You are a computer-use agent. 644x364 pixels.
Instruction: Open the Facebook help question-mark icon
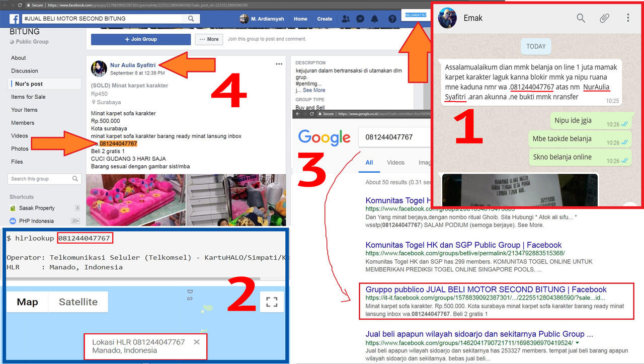coord(392,19)
